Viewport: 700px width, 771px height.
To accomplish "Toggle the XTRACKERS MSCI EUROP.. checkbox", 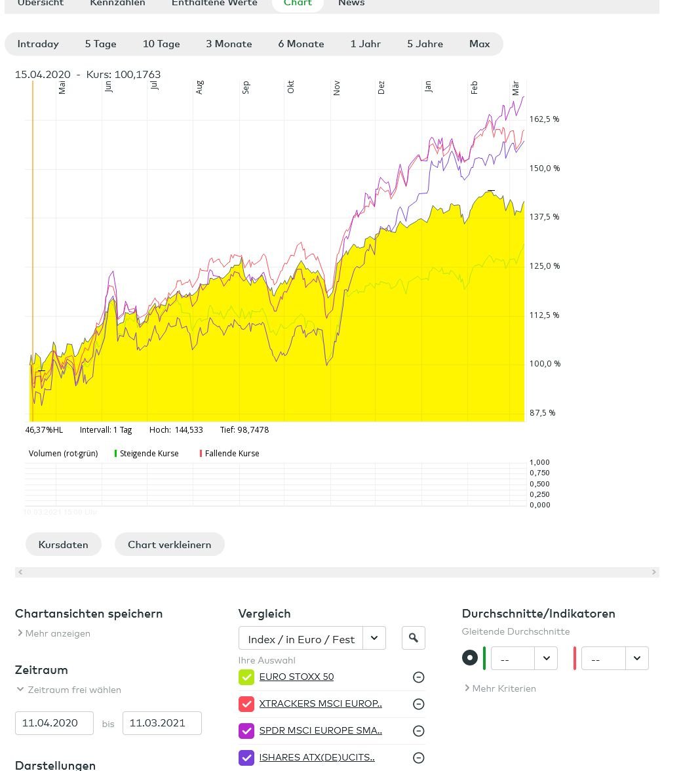I will [246, 704].
